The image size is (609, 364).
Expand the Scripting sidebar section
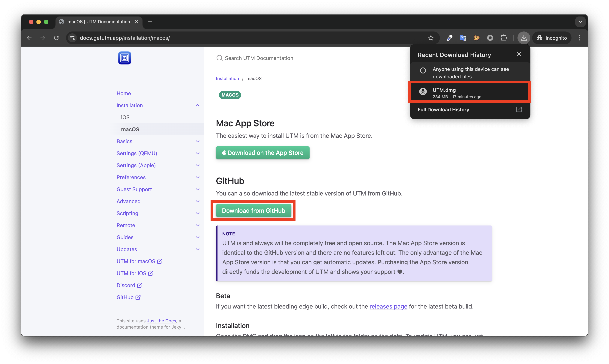[197, 213]
